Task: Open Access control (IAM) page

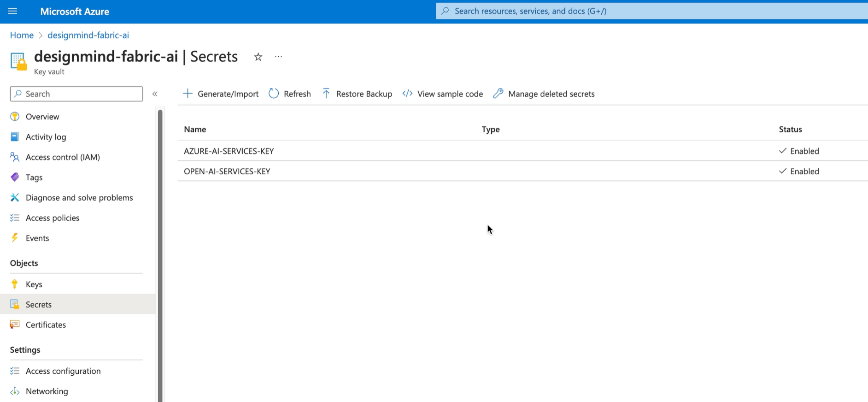Action: (x=63, y=157)
